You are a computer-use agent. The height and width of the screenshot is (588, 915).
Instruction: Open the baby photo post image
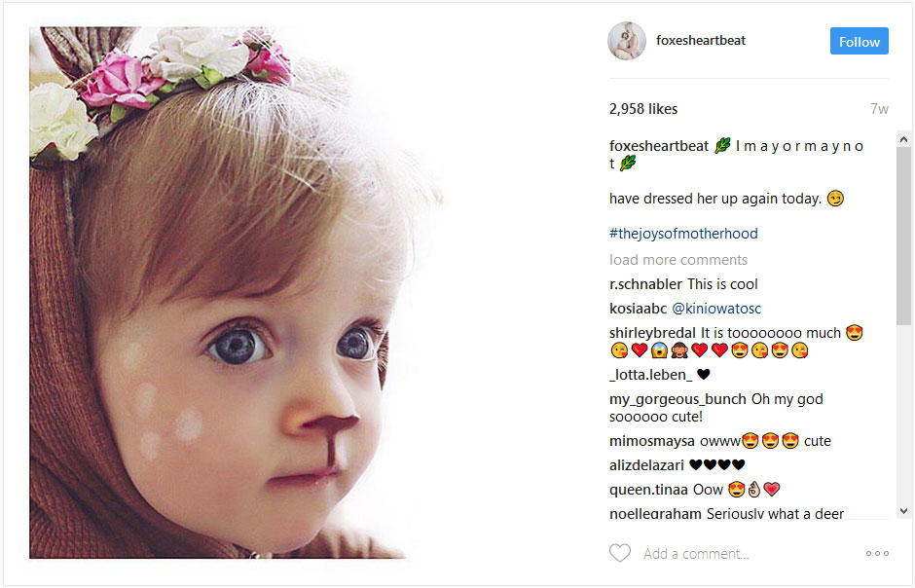(x=237, y=292)
